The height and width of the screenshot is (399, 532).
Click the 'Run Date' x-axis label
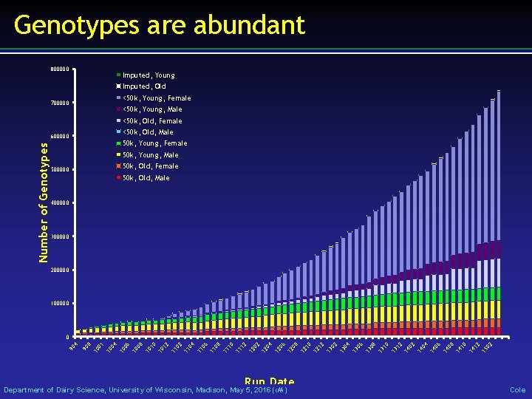[270, 381]
